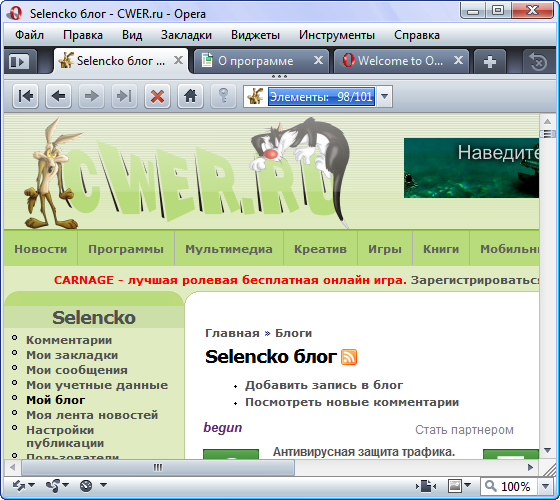The image size is (560, 500).
Task: Open Мои сообщения link
Action: (77, 370)
